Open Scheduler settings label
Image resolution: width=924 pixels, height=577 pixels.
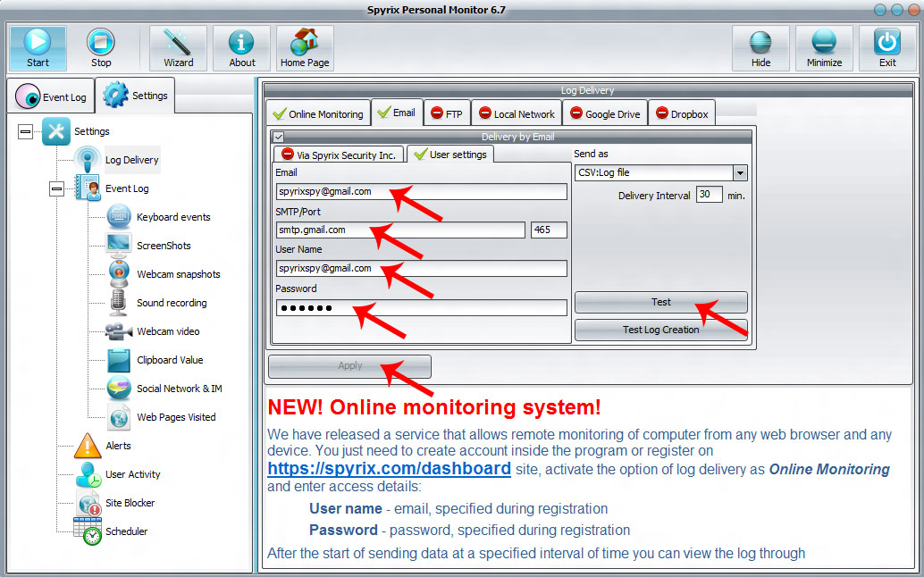point(126,531)
